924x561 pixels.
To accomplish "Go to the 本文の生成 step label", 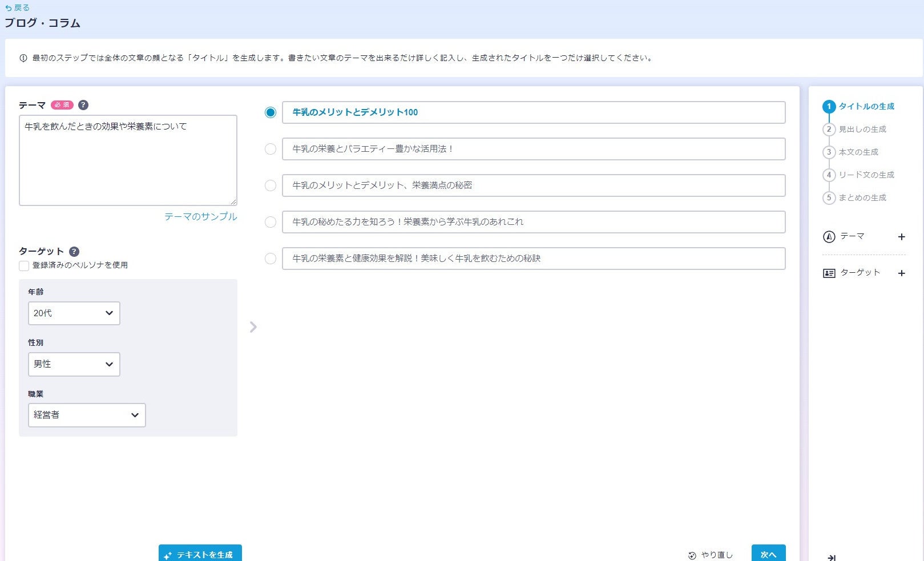I will (x=858, y=152).
